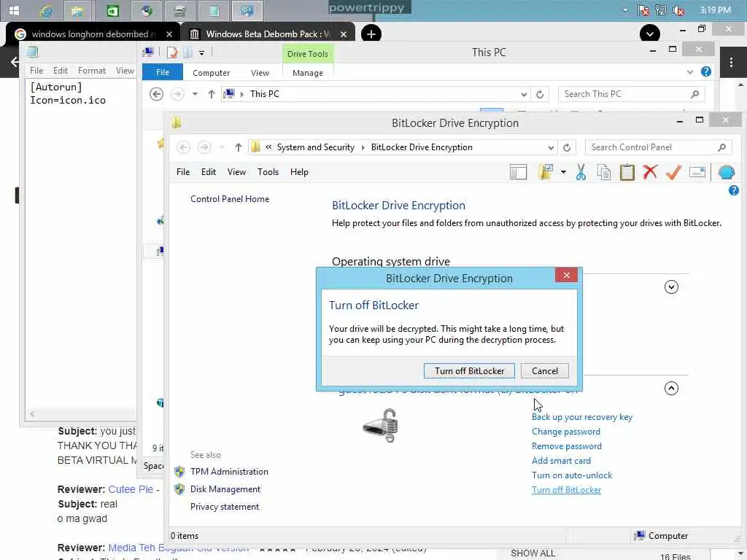Expand the This PC ribbon chevron
Image resolution: width=747 pixels, height=560 pixels.
tap(690, 72)
